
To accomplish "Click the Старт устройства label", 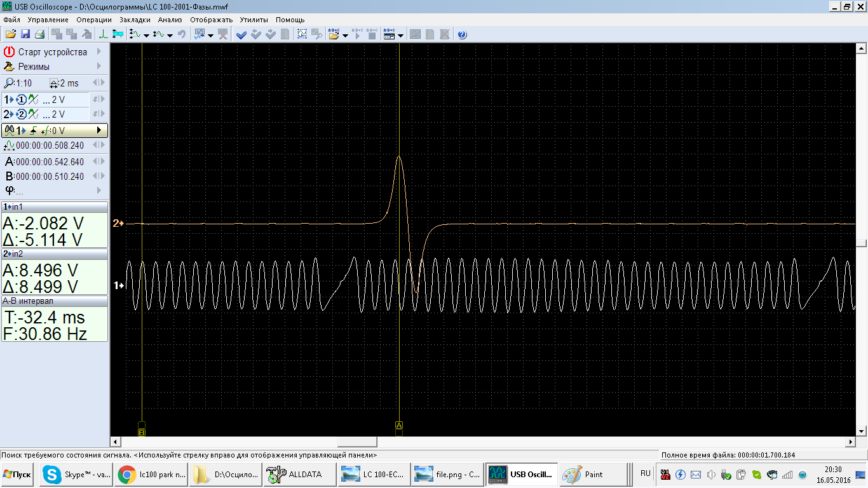I will [x=52, y=52].
